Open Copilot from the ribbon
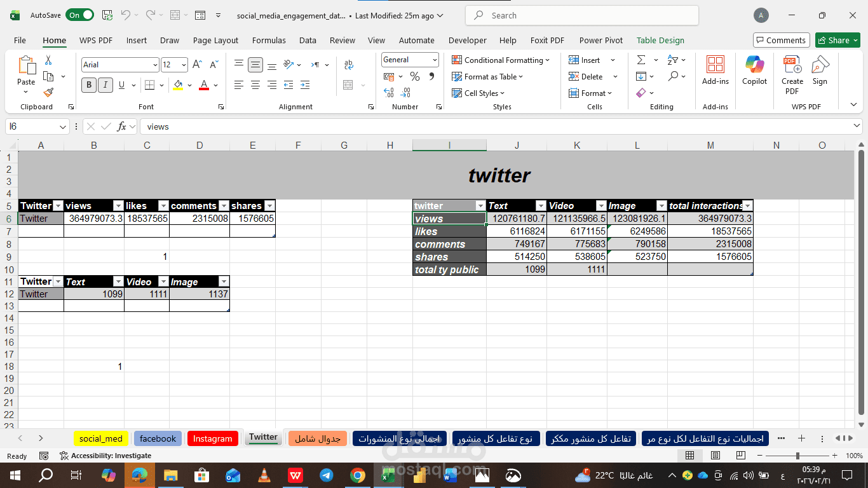 754,70
